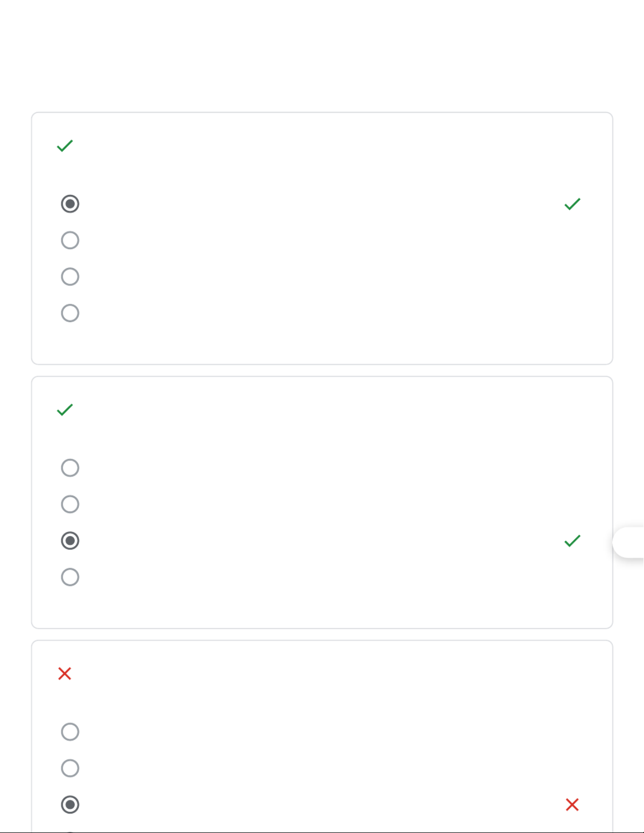Click the green checkmark heading the first question
This screenshot has width=644, height=833.
point(65,146)
